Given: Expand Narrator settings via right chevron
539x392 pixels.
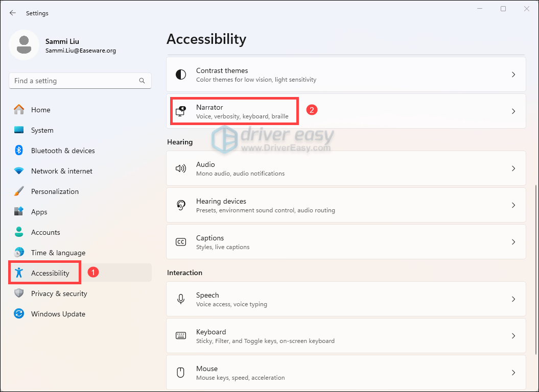Looking at the screenshot, I should click(x=513, y=111).
